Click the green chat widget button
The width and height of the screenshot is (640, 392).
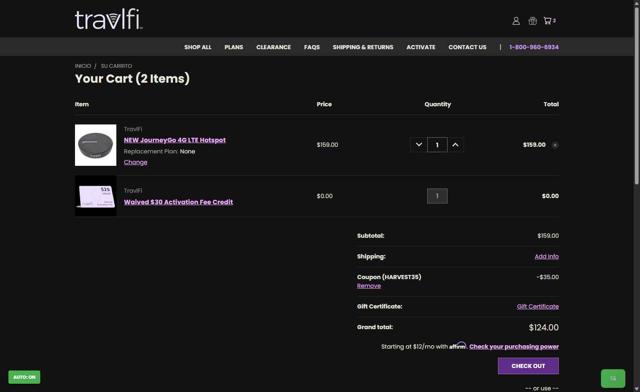click(x=613, y=379)
